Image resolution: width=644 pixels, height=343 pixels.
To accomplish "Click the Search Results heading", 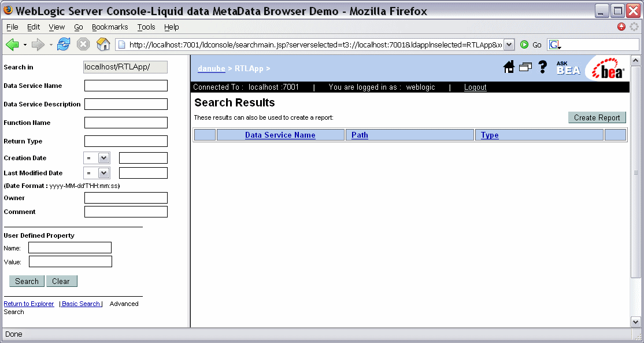I will point(235,102).
